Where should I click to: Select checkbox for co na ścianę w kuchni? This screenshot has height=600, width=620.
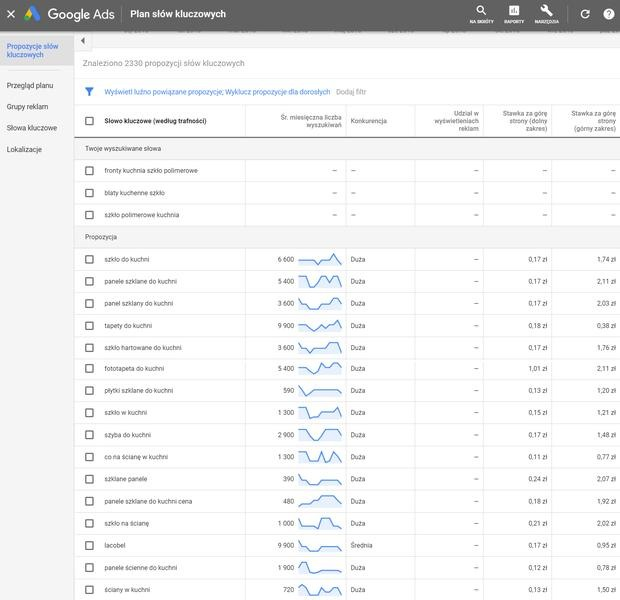coord(89,457)
